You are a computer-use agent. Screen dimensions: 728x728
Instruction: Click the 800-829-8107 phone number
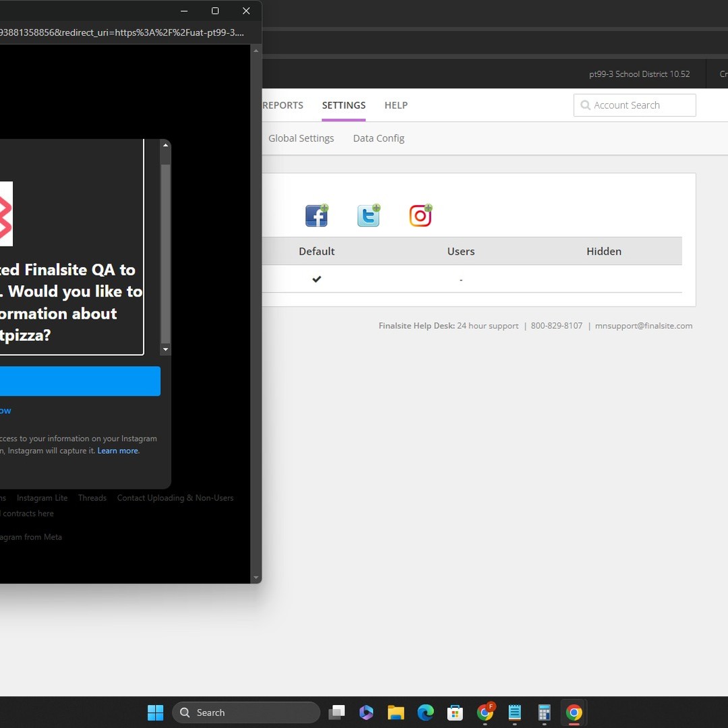[x=556, y=326]
